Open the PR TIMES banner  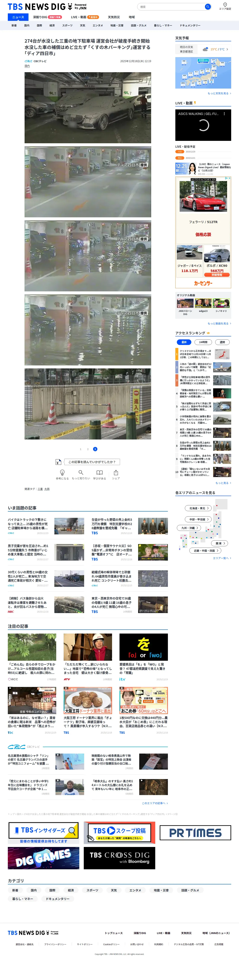[195, 833]
